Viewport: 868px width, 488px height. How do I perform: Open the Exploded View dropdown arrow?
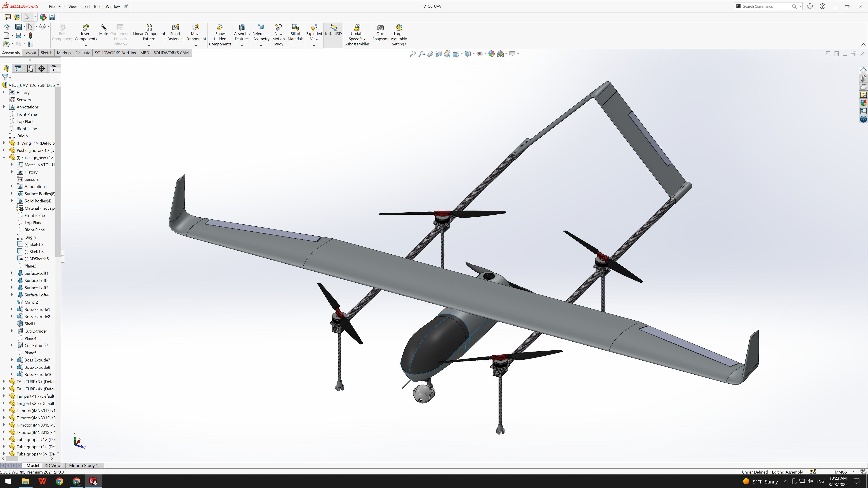[x=314, y=45]
